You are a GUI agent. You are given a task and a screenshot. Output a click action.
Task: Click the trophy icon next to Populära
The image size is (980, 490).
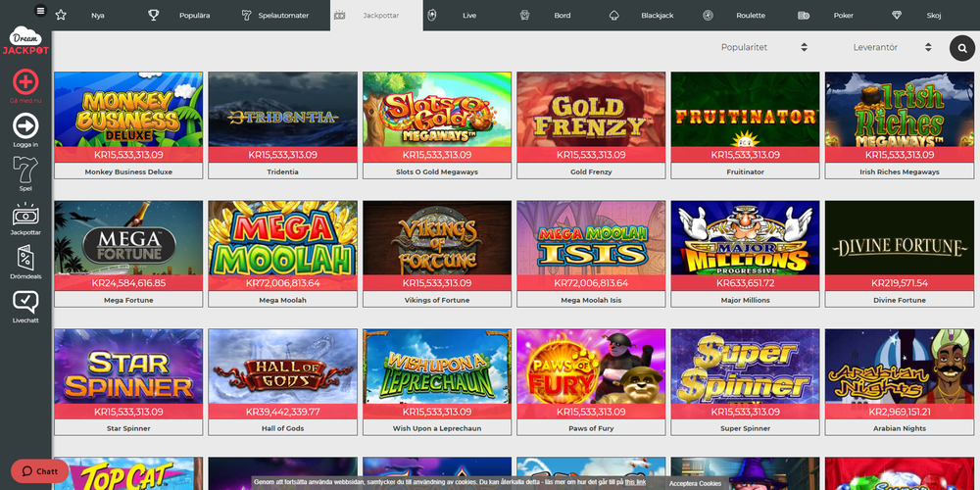click(x=154, y=15)
